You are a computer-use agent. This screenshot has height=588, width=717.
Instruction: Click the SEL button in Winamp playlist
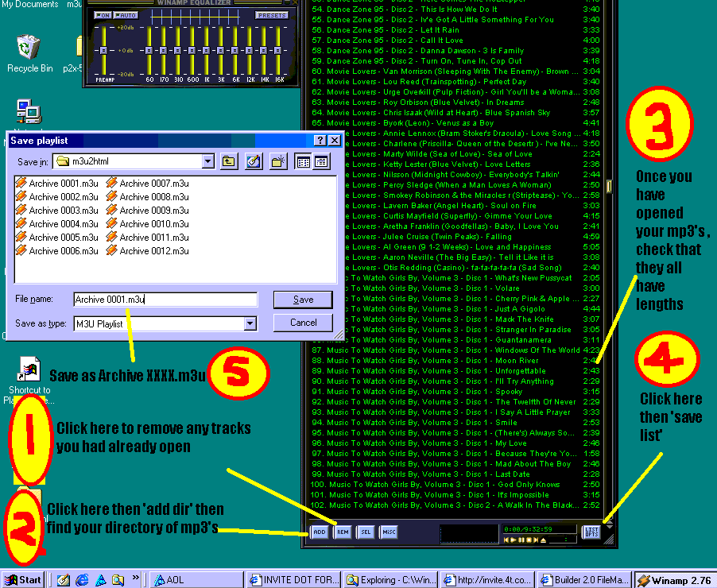tap(366, 532)
